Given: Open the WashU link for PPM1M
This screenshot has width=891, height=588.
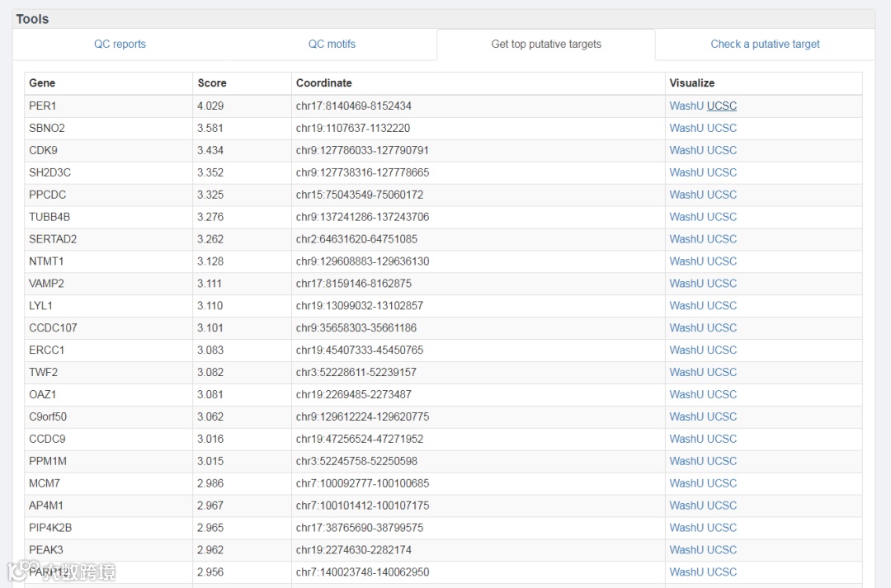Looking at the screenshot, I should pos(686,461).
